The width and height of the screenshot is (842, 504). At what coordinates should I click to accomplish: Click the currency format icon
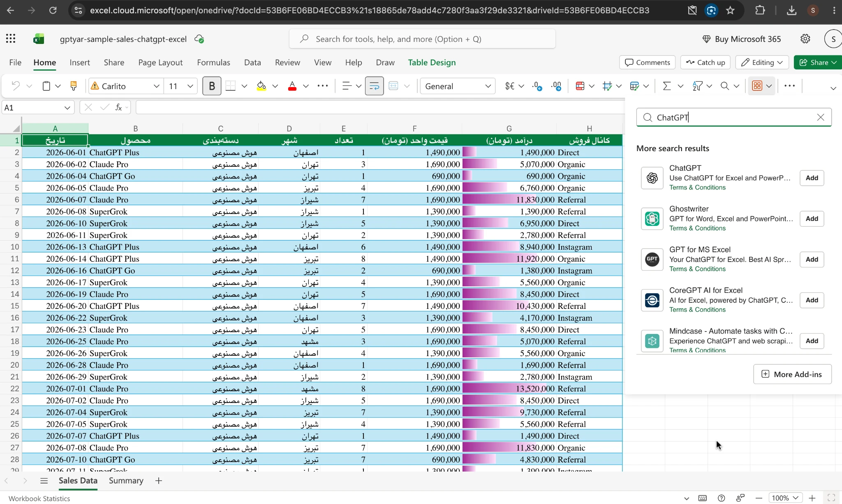point(510,86)
